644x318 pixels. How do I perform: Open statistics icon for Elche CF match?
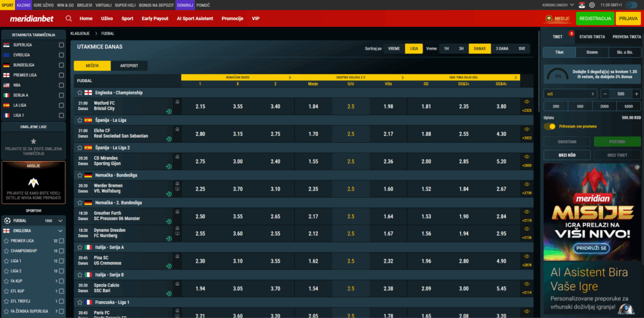click(x=177, y=129)
